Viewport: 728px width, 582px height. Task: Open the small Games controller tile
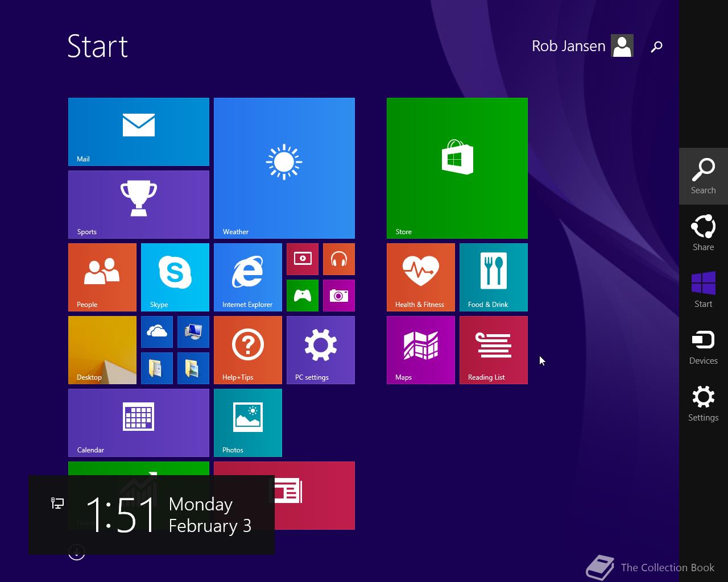303,296
